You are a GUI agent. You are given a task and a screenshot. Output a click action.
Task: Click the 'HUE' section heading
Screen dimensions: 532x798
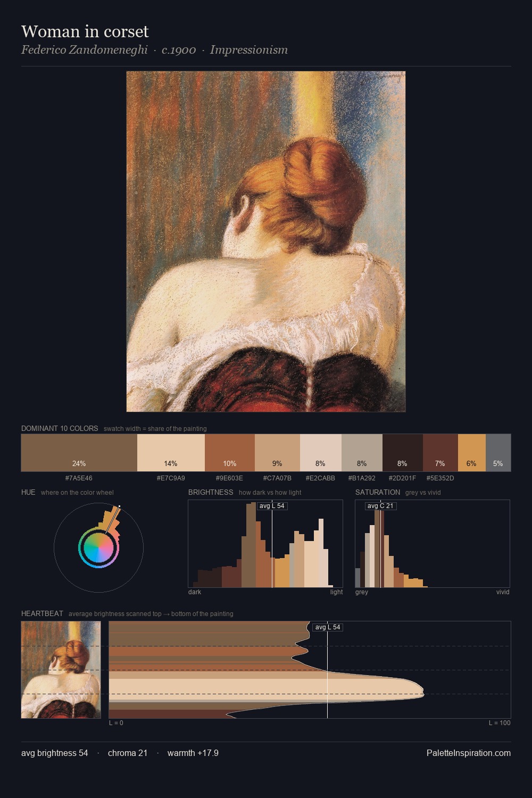[x=28, y=492]
